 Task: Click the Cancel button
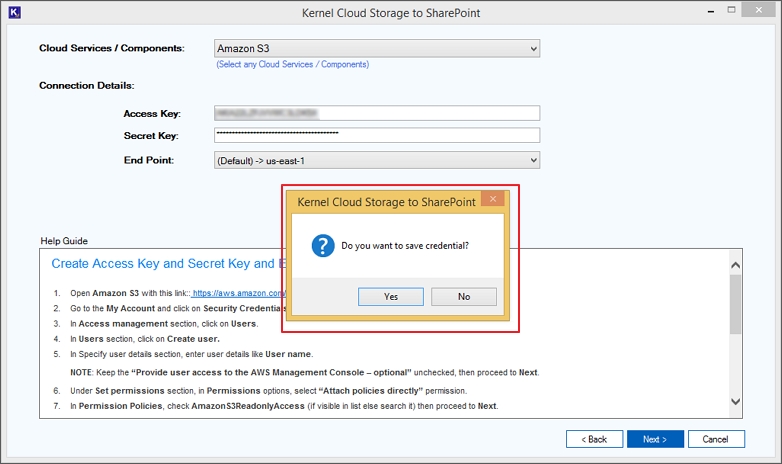click(x=716, y=439)
